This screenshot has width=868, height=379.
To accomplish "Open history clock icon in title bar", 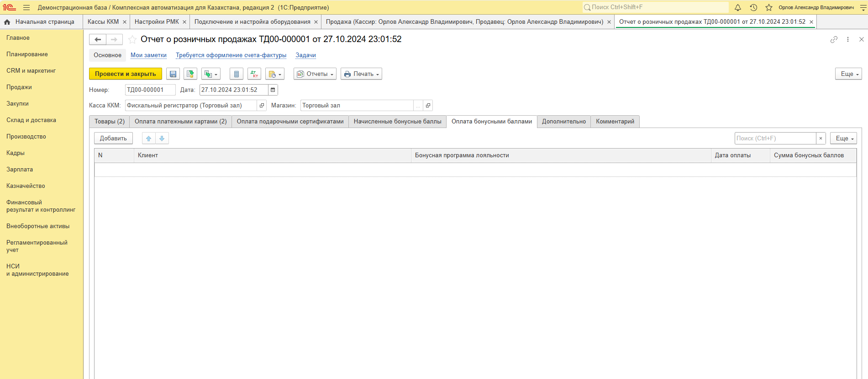I will [753, 7].
